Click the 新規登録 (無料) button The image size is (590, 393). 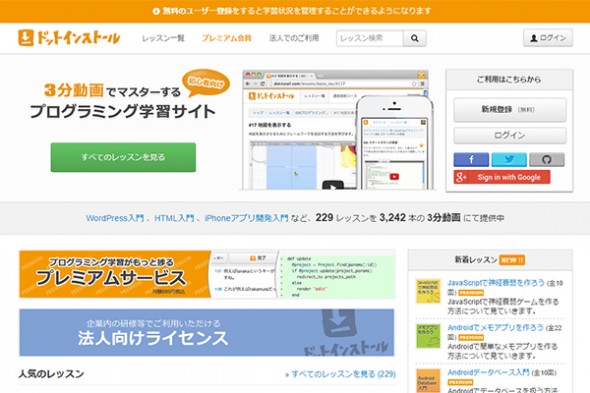pos(509,110)
